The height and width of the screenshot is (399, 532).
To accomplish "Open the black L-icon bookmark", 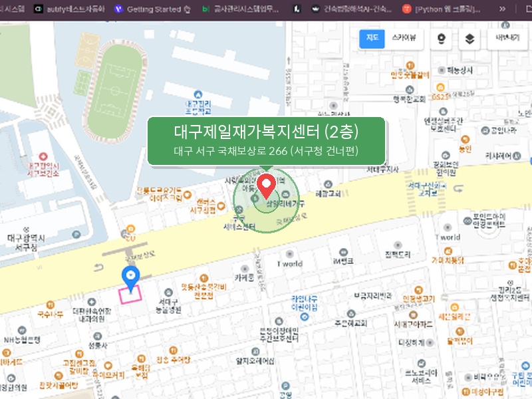I will pyautogui.click(x=297, y=9).
